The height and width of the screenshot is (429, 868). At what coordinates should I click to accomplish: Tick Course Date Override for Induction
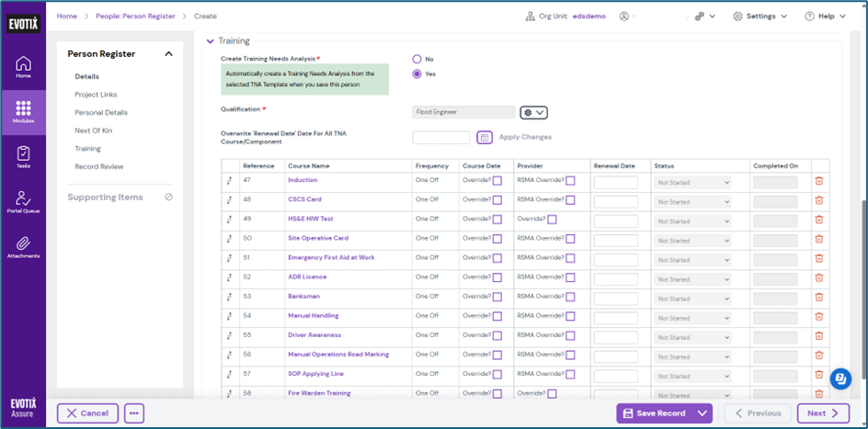click(497, 181)
